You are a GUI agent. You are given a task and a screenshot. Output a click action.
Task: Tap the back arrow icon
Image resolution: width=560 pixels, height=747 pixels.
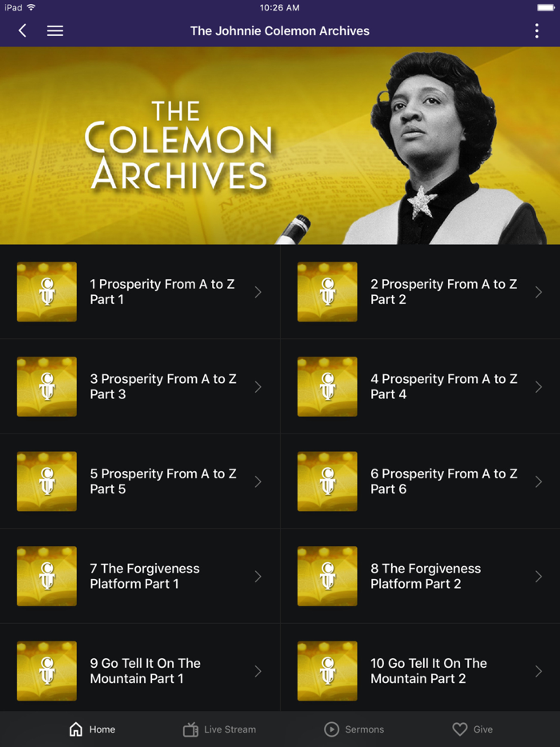(22, 31)
